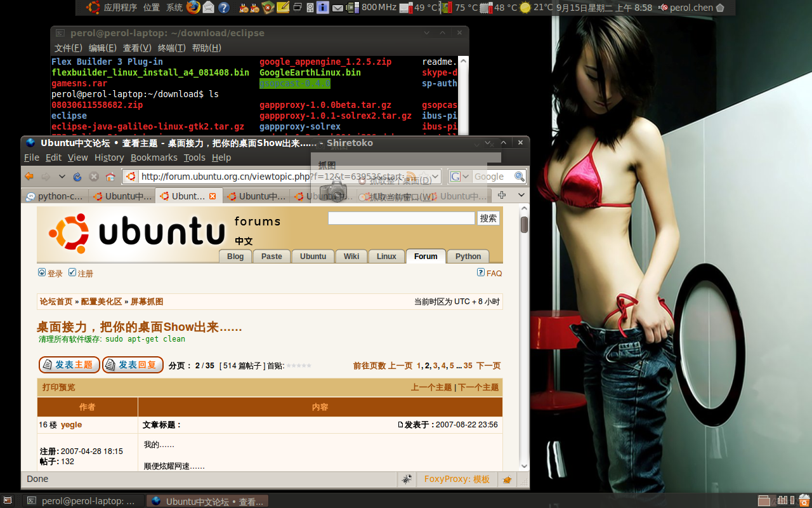Viewport: 812px width, 508px height.
Task: Reload the page with the refresh icon
Action: tap(77, 177)
